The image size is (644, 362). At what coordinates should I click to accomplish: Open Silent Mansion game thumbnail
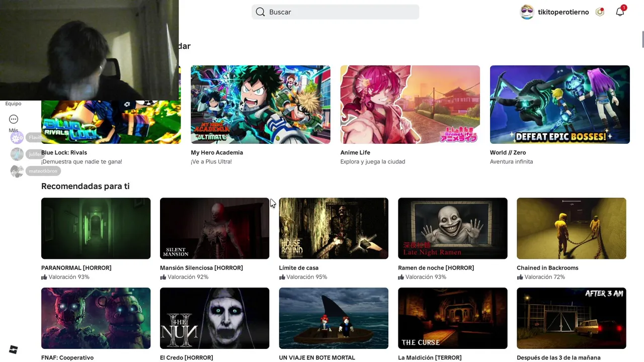pyautogui.click(x=214, y=228)
